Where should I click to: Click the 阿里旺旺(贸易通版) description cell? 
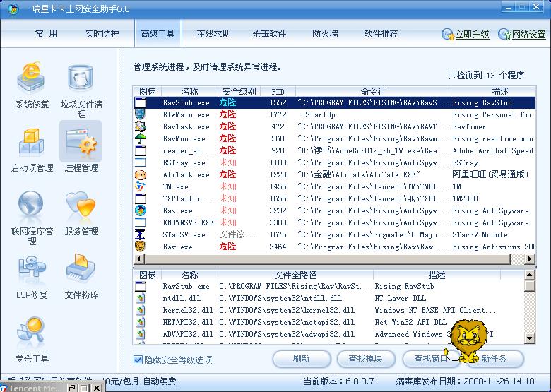tap(490, 174)
